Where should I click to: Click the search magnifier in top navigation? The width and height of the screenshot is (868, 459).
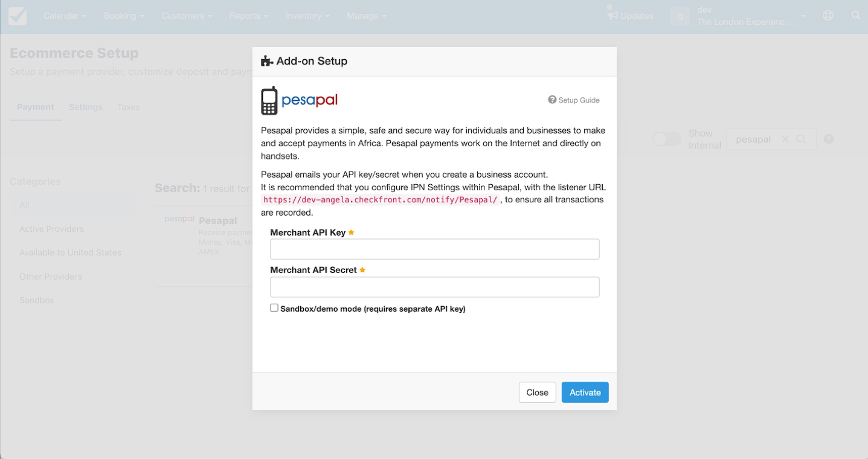(856, 16)
